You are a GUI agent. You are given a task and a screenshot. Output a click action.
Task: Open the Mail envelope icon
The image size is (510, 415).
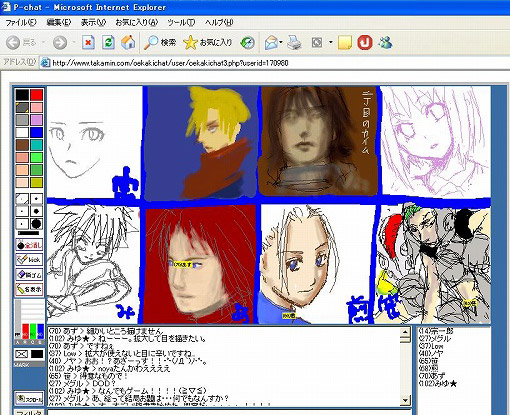271,43
